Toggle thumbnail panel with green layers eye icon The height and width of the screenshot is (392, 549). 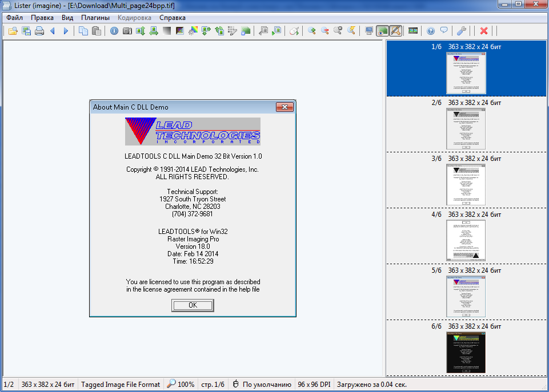point(382,31)
